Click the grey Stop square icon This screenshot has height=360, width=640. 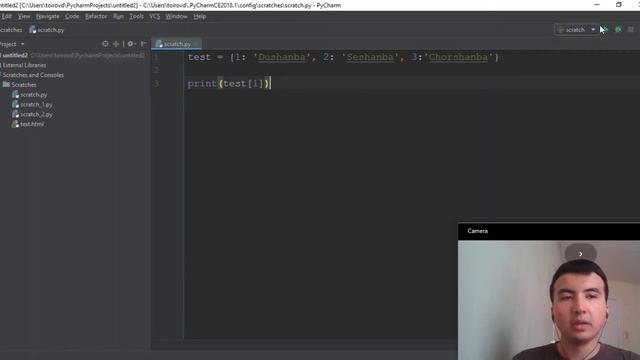pyautogui.click(x=631, y=29)
